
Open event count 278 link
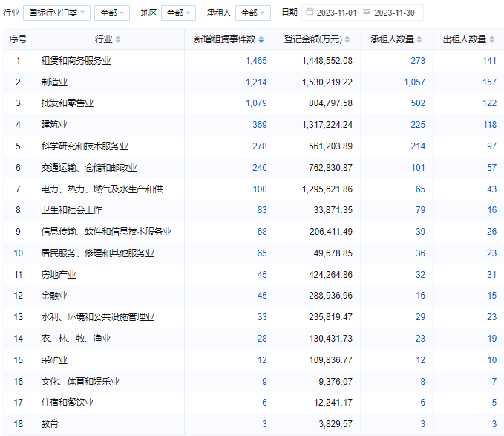coord(260,146)
